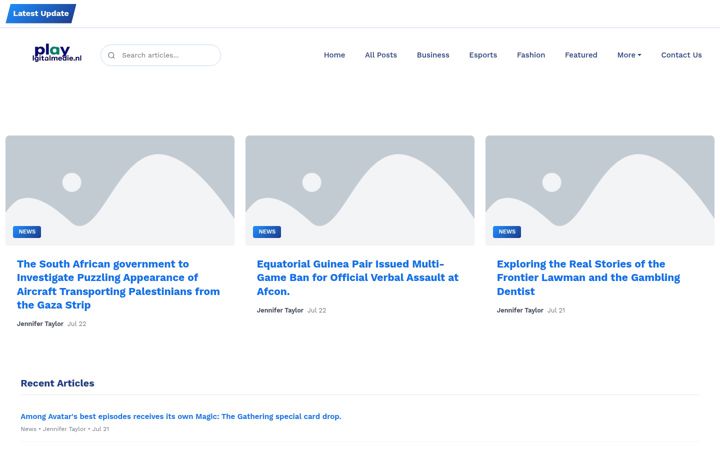The width and height of the screenshot is (720, 450).
Task: Click the search magnifier icon
Action: 111,55
